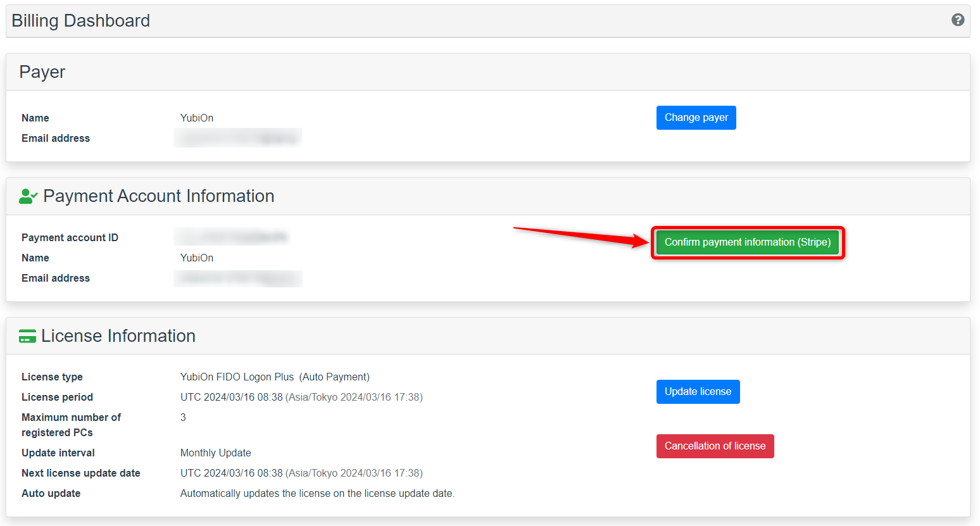Click the Automatically updates the license text
980x526 pixels.
[317, 493]
